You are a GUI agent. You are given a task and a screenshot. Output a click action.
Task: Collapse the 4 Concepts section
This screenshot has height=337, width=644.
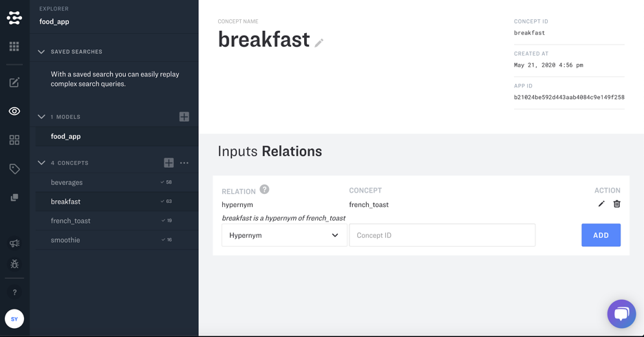click(x=41, y=163)
